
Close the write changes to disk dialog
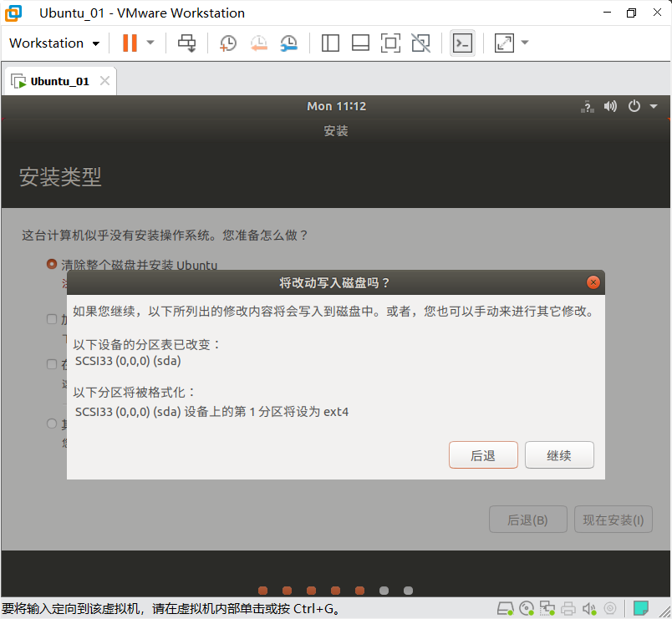(593, 282)
